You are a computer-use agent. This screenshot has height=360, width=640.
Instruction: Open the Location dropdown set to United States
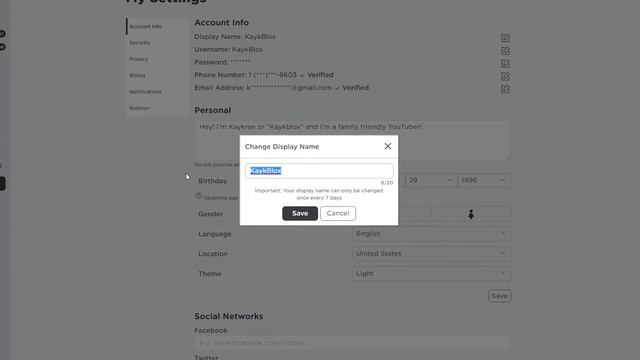pyautogui.click(x=431, y=253)
